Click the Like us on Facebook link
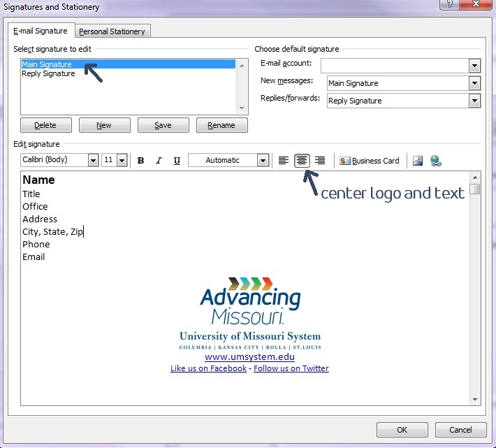This screenshot has height=448, width=496. pyautogui.click(x=208, y=368)
